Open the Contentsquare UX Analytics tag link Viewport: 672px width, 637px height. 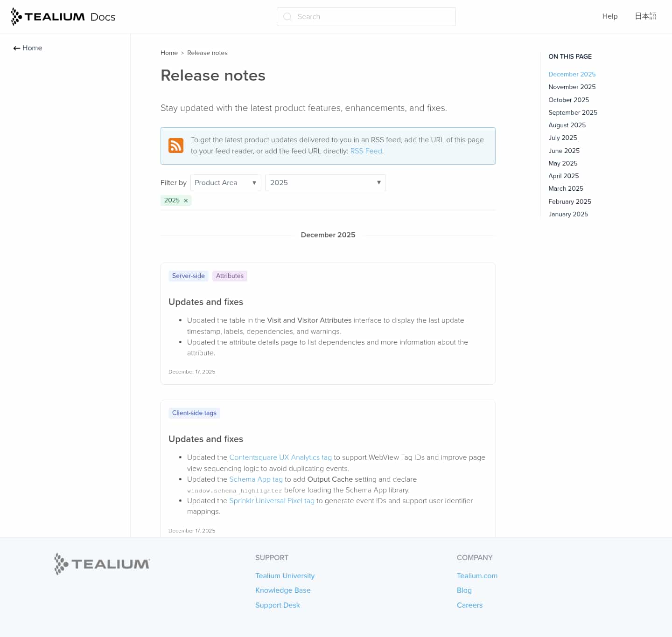(280, 457)
